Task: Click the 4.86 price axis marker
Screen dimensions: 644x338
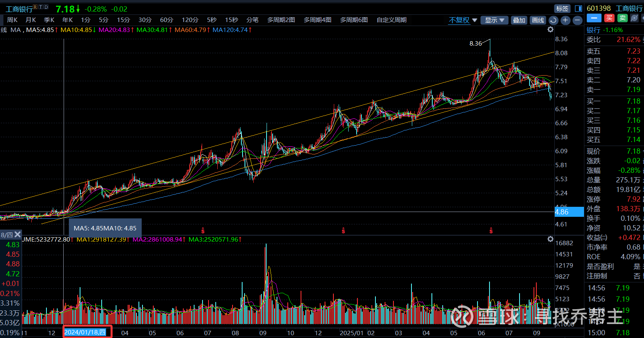Action: [569, 212]
